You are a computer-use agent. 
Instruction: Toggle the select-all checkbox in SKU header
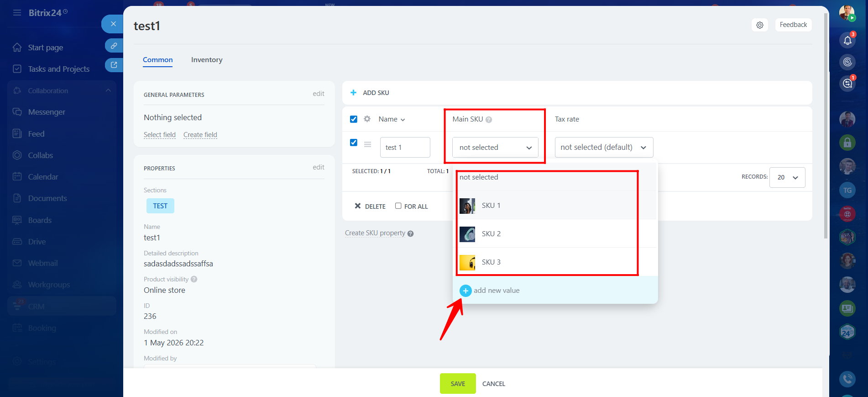tap(354, 119)
